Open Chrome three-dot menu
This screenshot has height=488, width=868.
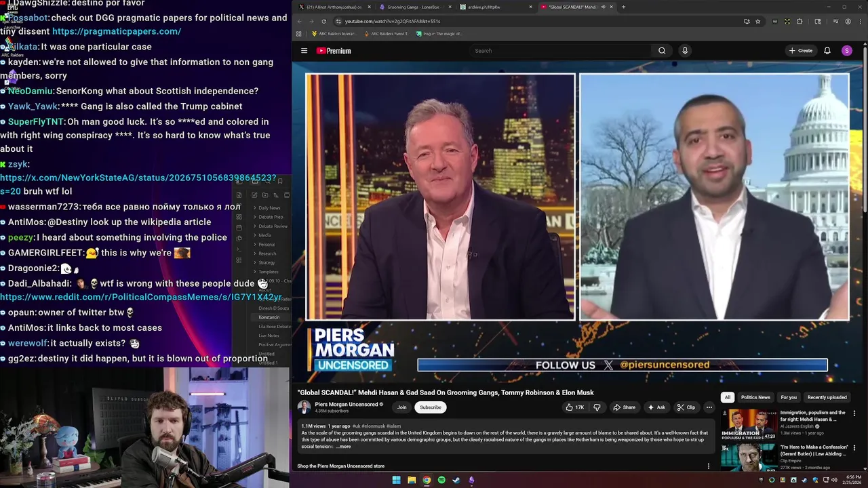(x=860, y=21)
